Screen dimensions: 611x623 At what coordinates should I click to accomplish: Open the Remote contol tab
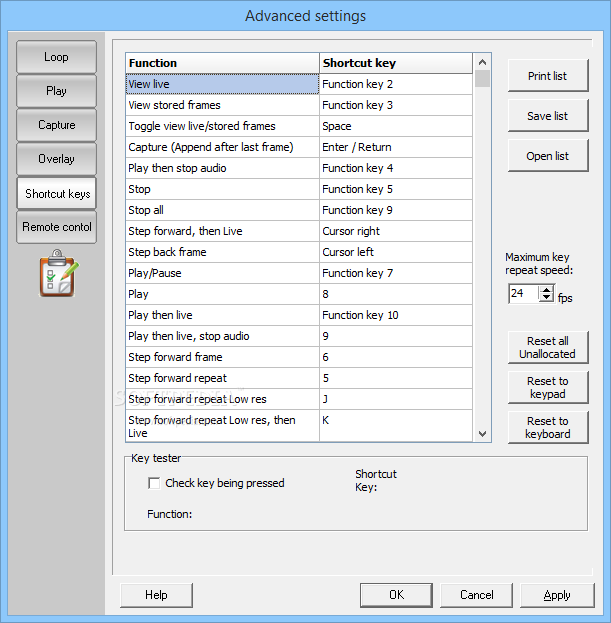click(x=56, y=227)
